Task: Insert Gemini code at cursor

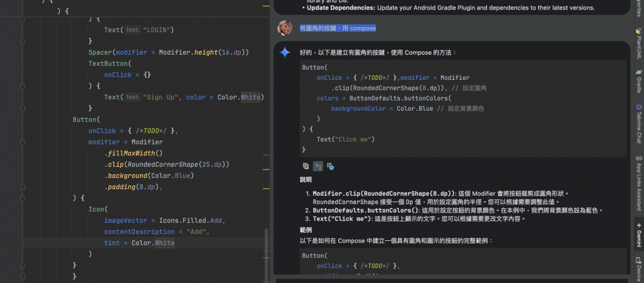Action: 318,167
